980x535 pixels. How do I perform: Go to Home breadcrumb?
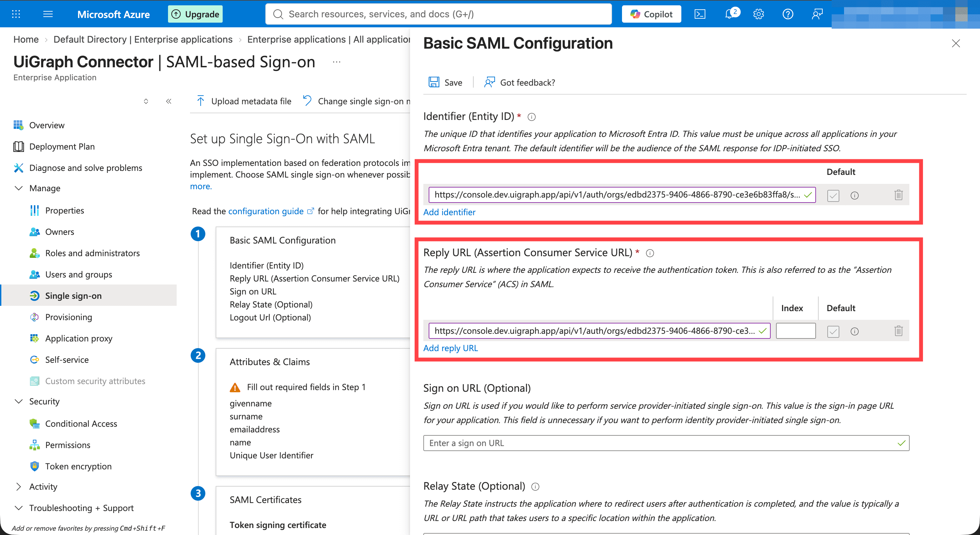point(26,40)
